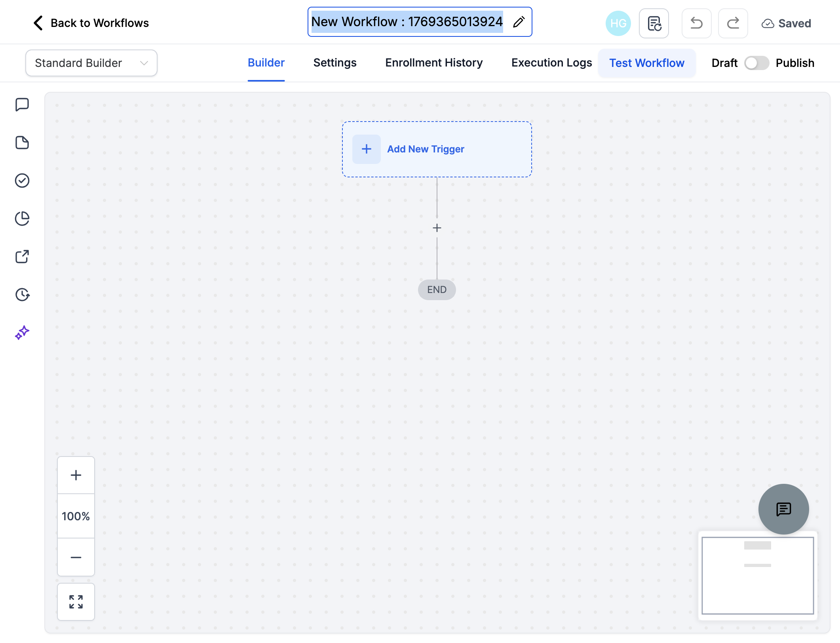Image resolution: width=840 pixels, height=643 pixels.
Task: Undo the last workflow change
Action: tap(696, 23)
